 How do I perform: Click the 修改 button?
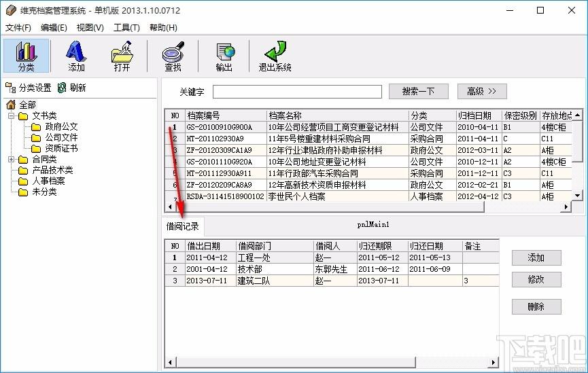536,279
